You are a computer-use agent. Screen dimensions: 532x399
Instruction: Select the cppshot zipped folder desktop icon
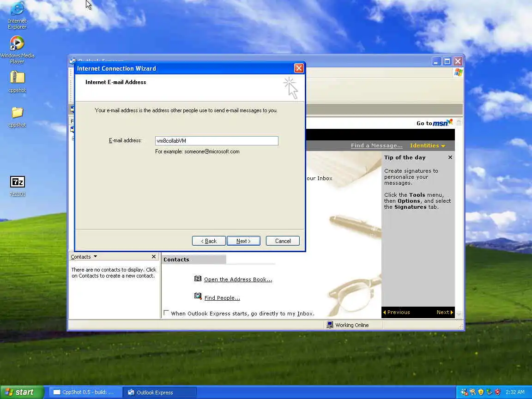tap(17, 81)
